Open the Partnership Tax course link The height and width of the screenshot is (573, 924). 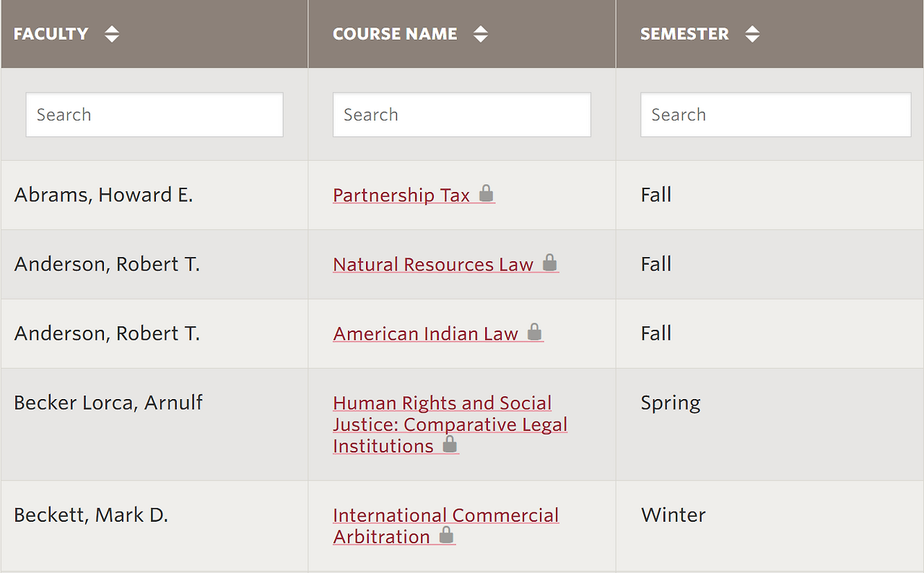pyautogui.click(x=401, y=196)
